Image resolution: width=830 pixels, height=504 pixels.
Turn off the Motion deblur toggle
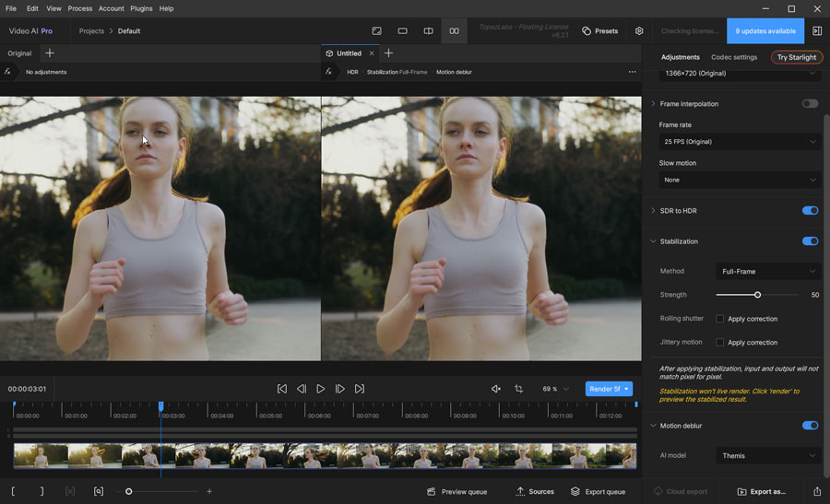coord(810,425)
